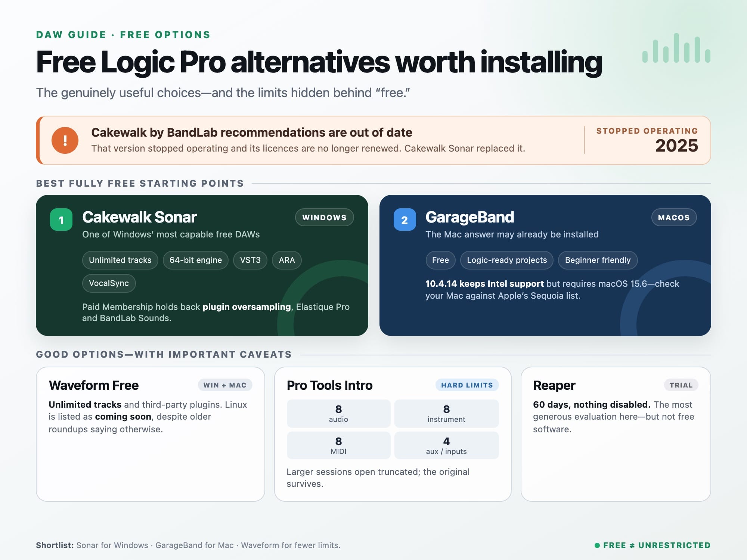This screenshot has height=560, width=747.
Task: Click the TRIAL badge on Reaper
Action: 681,385
